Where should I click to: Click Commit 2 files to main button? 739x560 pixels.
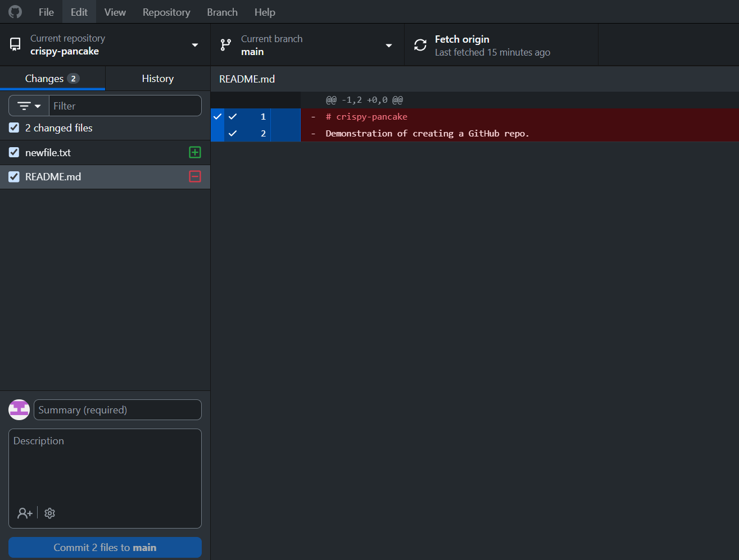(x=105, y=547)
